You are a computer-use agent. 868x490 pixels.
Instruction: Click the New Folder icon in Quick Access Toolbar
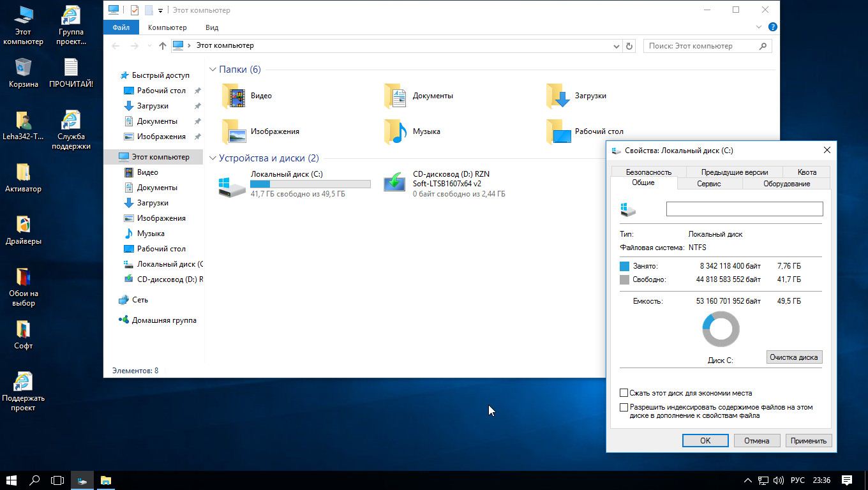(149, 10)
